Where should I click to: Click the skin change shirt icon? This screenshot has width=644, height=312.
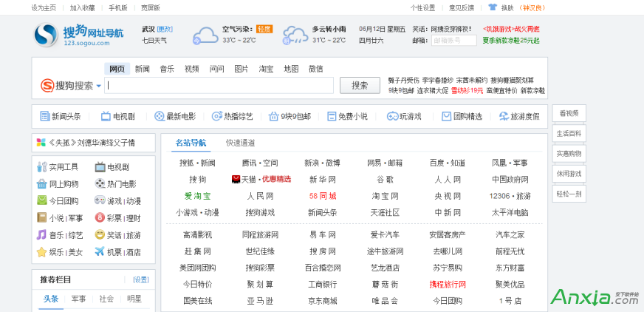(x=493, y=7)
